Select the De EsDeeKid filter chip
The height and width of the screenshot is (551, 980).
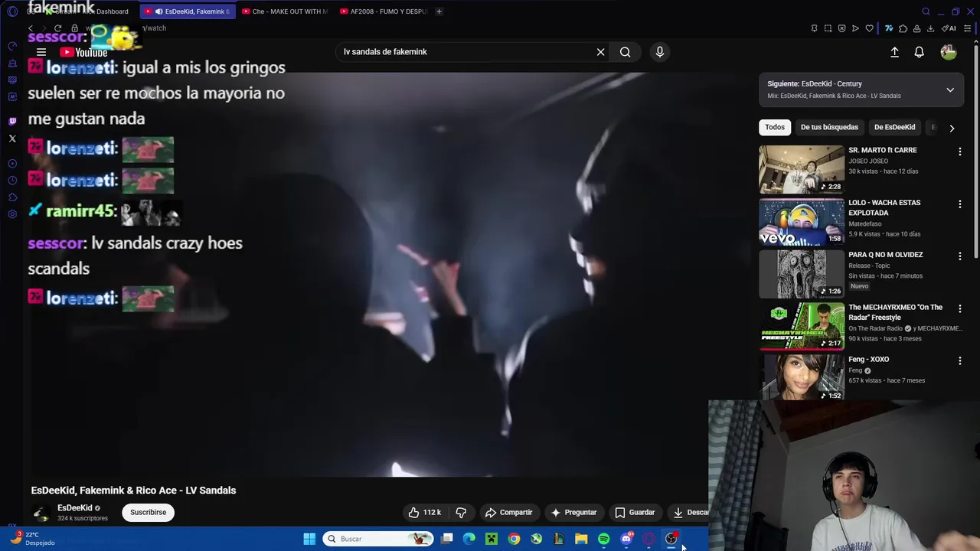894,127
